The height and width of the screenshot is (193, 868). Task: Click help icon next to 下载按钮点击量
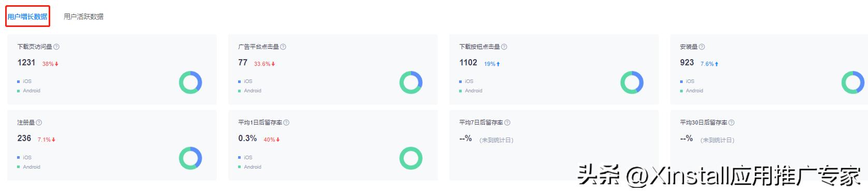[504, 47]
